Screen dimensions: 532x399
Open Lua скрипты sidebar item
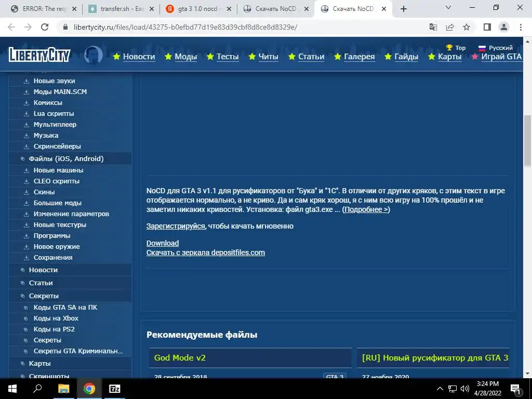point(54,113)
